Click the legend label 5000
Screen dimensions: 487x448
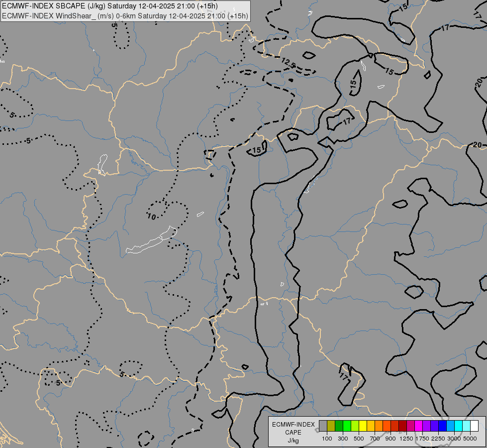pyautogui.click(x=470, y=439)
